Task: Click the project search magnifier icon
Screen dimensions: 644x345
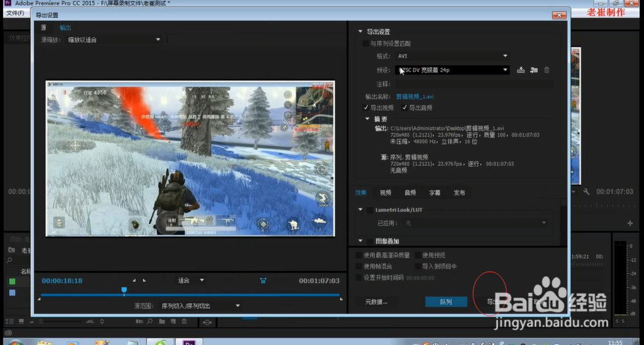Action: click(x=10, y=260)
